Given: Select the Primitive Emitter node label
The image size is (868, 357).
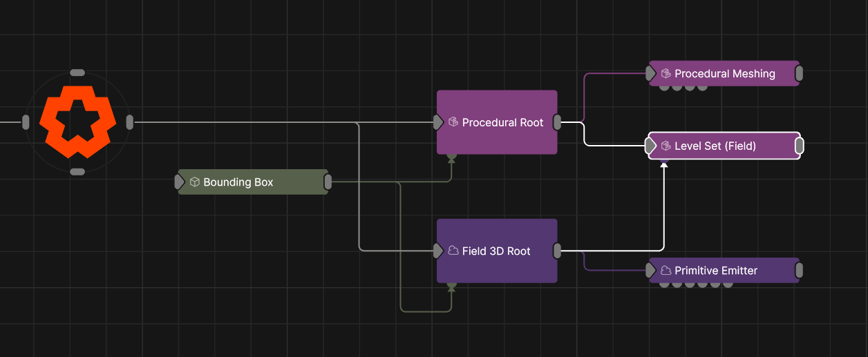Looking at the screenshot, I should pos(716,271).
